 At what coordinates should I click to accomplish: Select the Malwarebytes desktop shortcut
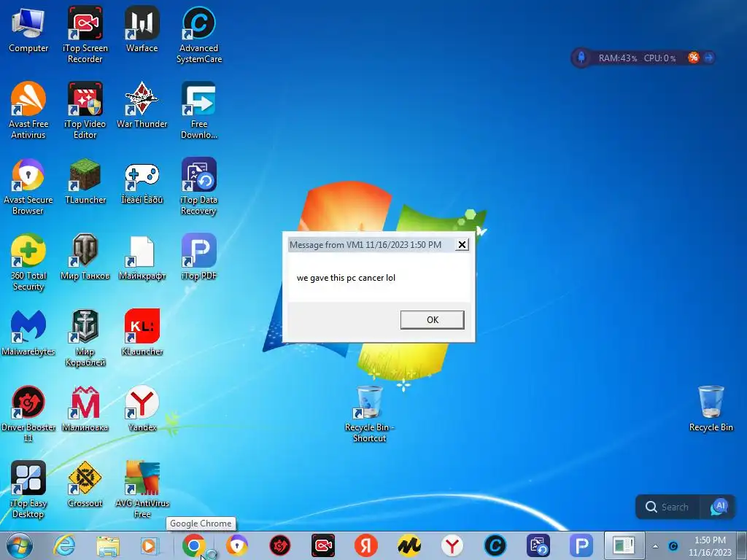(x=28, y=332)
